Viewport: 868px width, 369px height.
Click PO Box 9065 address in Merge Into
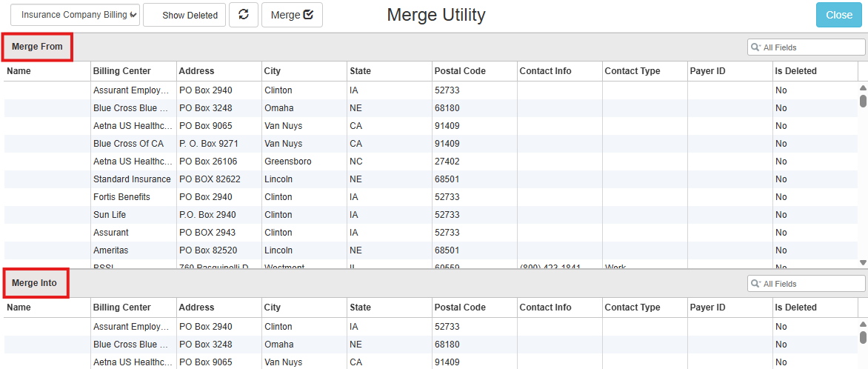[218, 362]
